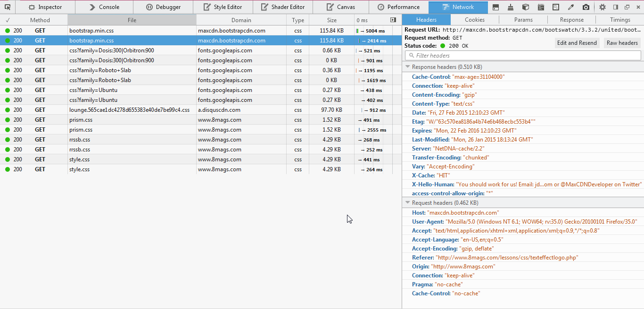Open the Inspector tab

pos(45,7)
